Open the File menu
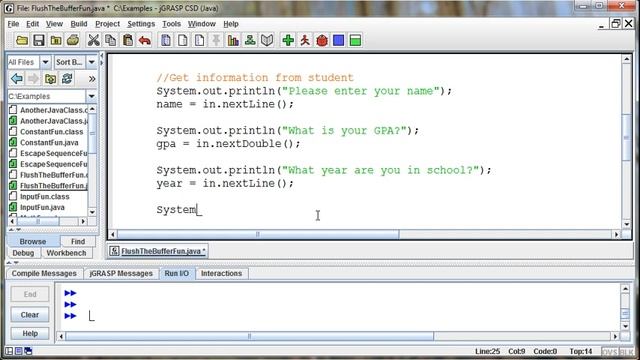 (x=13, y=24)
